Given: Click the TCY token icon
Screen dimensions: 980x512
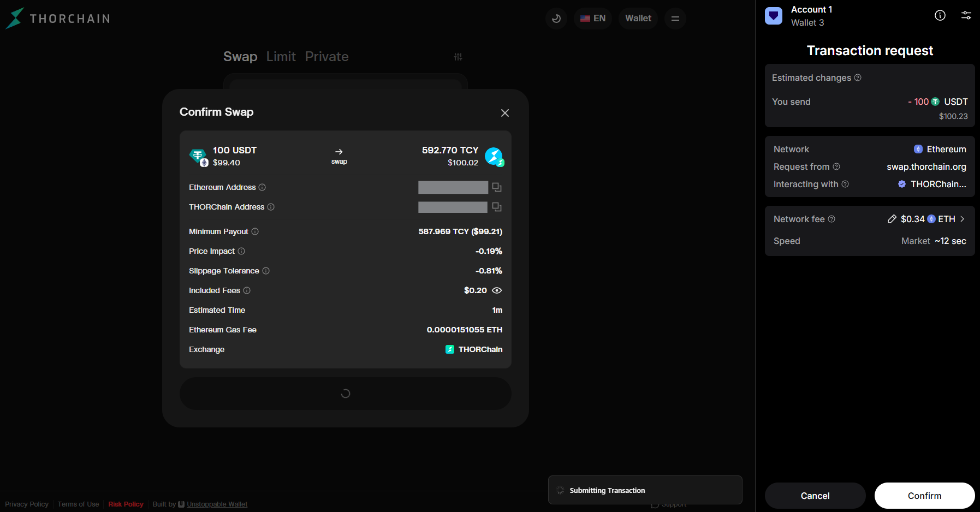Looking at the screenshot, I should 495,157.
